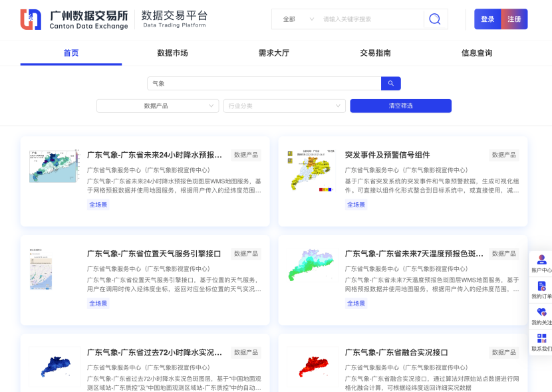Click the 清空筛选 button
This screenshot has height=392, width=552.
pyautogui.click(x=400, y=106)
